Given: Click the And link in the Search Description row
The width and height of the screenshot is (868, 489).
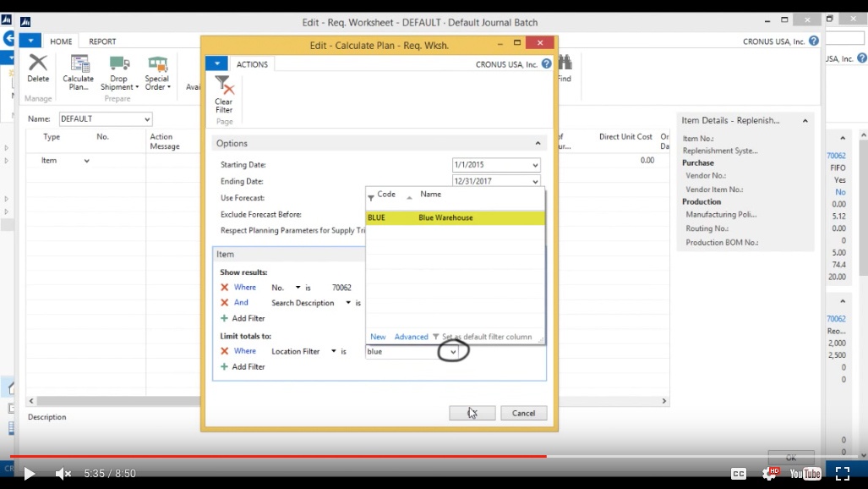Looking at the screenshot, I should tap(241, 302).
